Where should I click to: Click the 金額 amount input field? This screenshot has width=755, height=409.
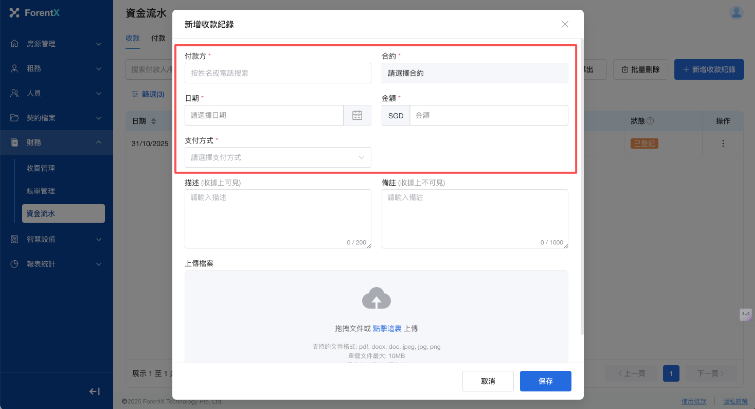pyautogui.click(x=488, y=116)
